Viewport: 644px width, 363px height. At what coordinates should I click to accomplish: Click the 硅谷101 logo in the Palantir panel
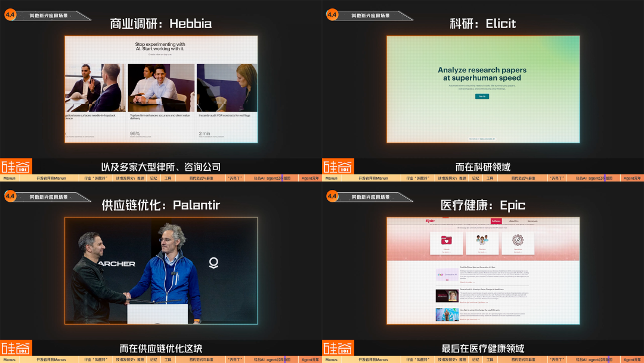(16, 348)
